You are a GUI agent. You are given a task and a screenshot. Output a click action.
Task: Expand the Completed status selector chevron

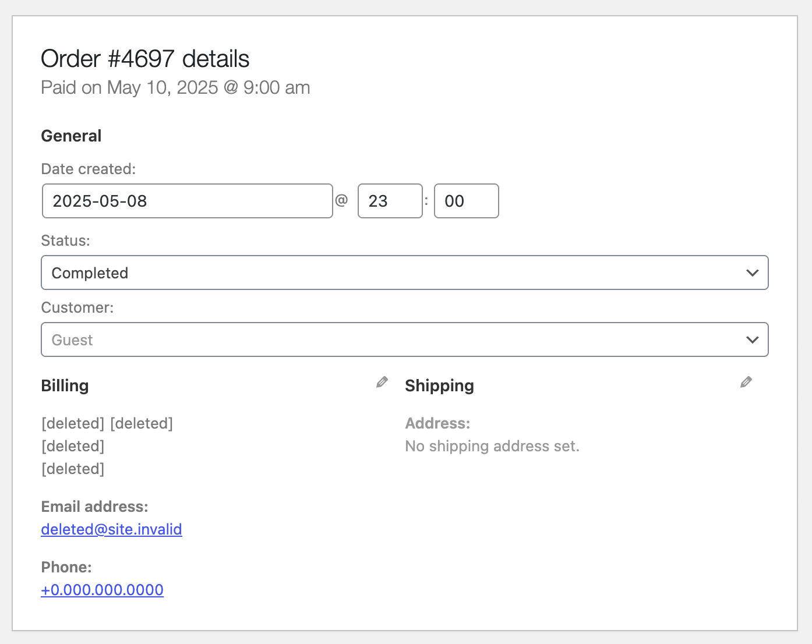752,273
